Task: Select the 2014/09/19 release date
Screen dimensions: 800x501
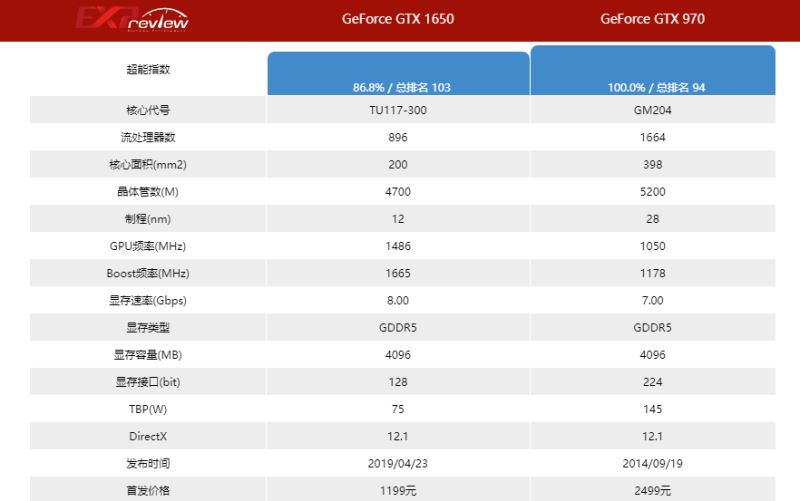Action: pyautogui.click(x=653, y=463)
